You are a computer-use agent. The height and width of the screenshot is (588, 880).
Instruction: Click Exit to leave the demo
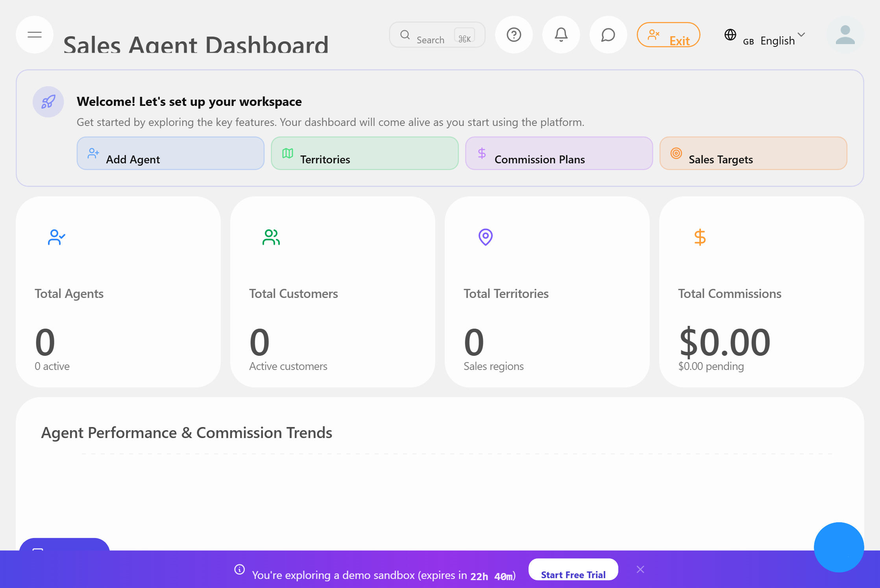pos(668,35)
